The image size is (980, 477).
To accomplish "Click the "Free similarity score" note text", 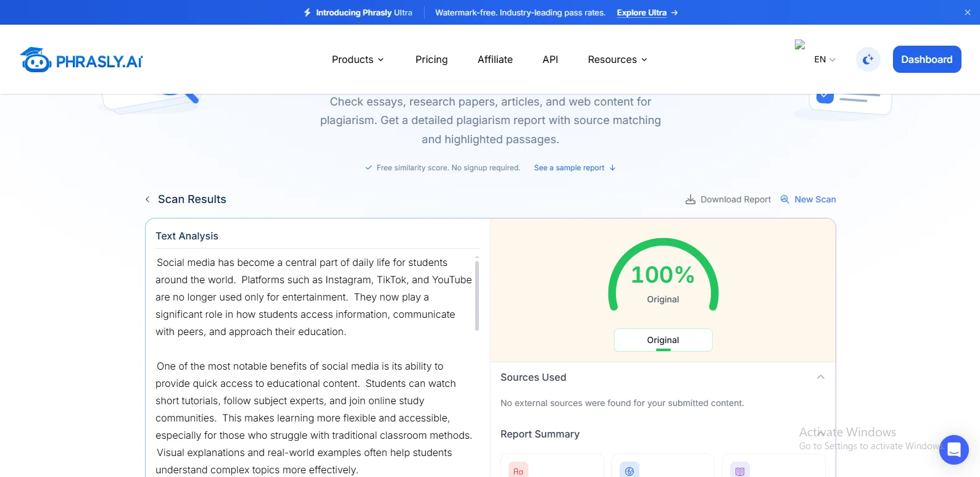I will [448, 168].
